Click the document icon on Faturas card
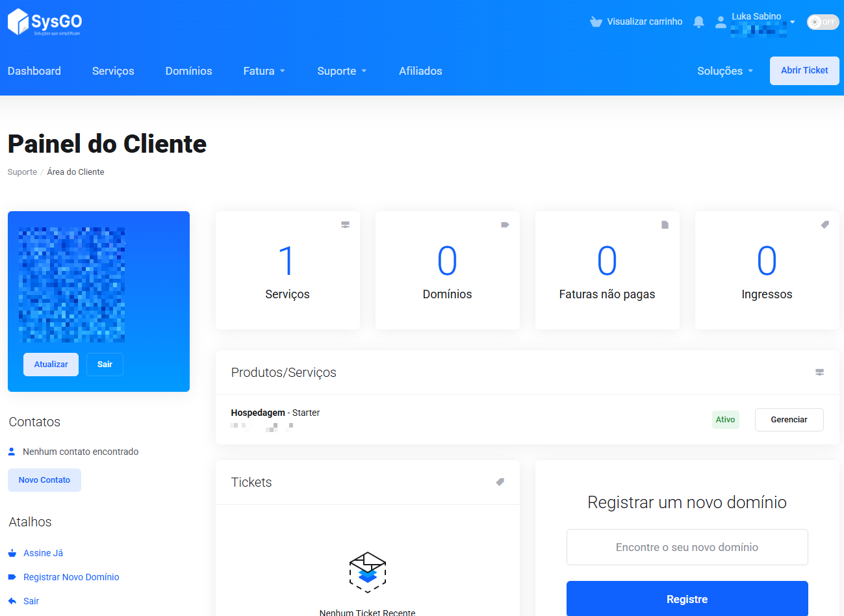Image resolution: width=844 pixels, height=616 pixels. tap(665, 225)
